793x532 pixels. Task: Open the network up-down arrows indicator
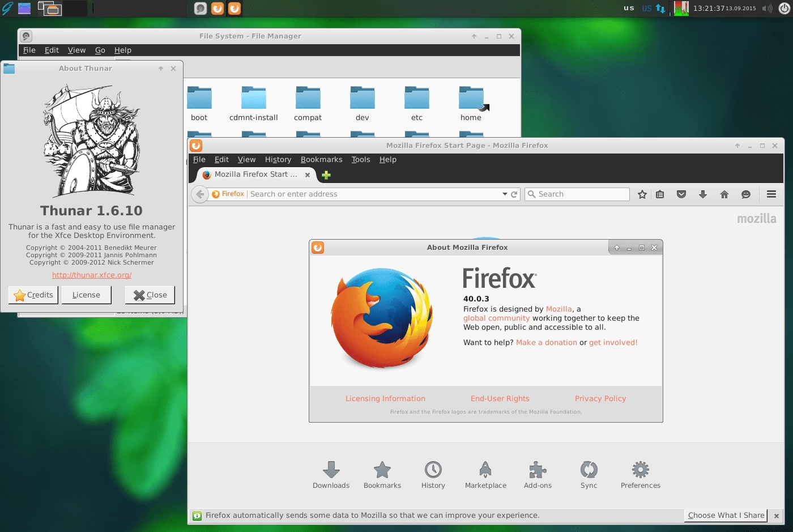[x=660, y=8]
